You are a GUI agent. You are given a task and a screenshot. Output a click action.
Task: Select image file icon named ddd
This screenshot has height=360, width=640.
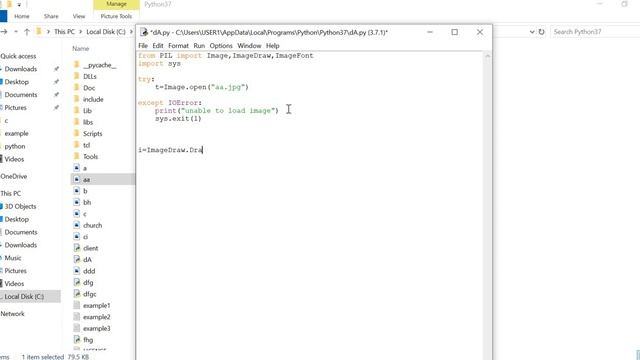click(x=76, y=271)
